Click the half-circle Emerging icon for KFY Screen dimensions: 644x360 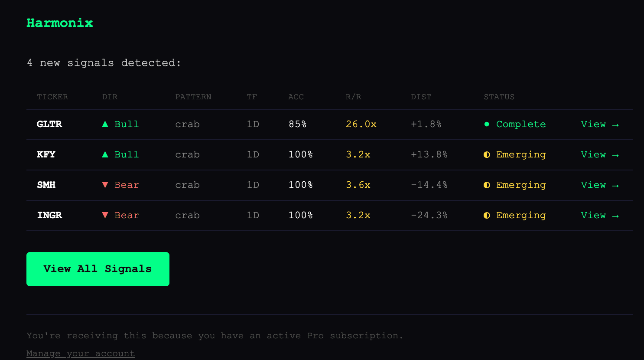tap(487, 154)
